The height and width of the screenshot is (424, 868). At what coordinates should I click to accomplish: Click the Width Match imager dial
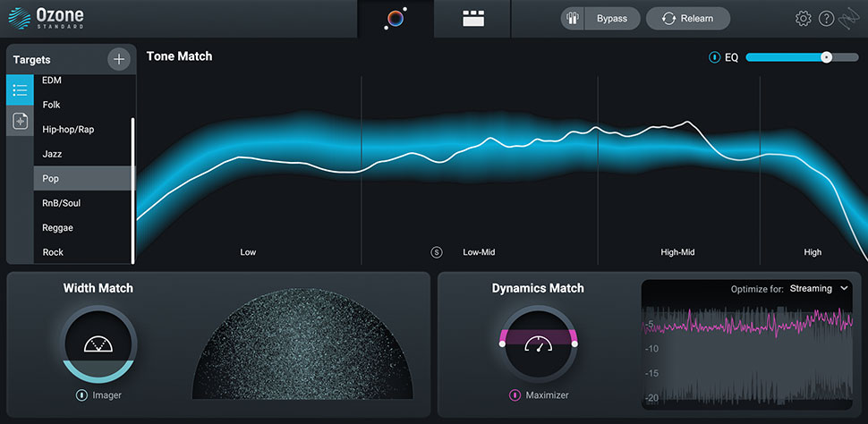click(98, 343)
